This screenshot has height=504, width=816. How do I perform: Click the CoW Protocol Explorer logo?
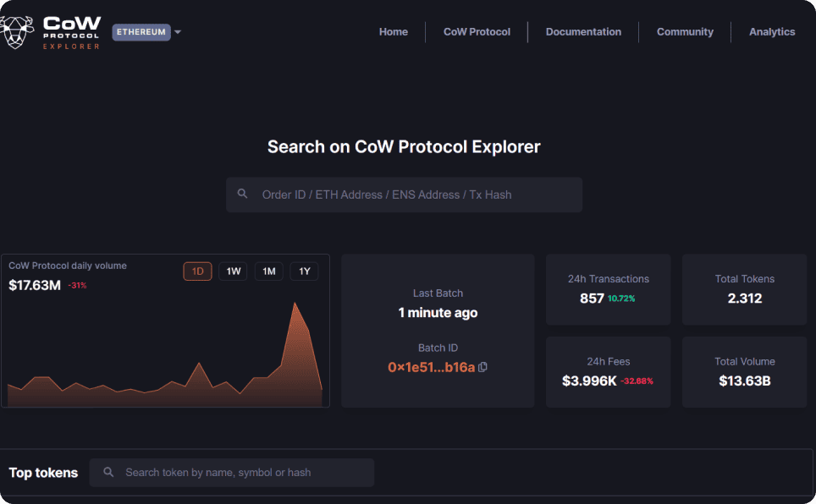52,31
